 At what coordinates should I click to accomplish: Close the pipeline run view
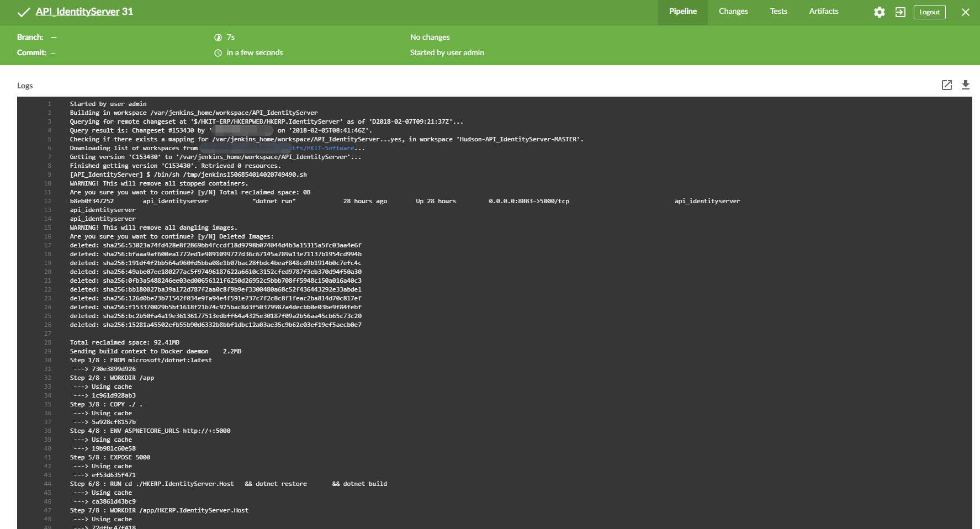point(966,12)
